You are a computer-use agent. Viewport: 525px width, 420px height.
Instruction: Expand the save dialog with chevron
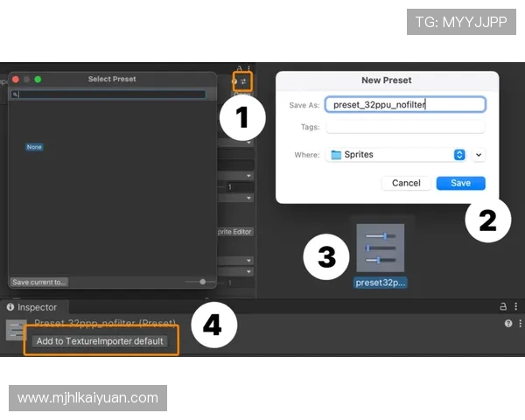479,155
